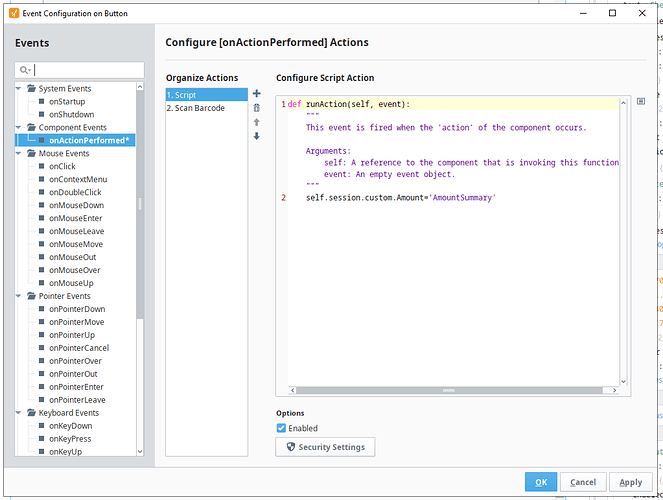Image resolution: width=663 pixels, height=500 pixels.
Task: Select the onMouseDown event
Action: [x=76, y=205]
